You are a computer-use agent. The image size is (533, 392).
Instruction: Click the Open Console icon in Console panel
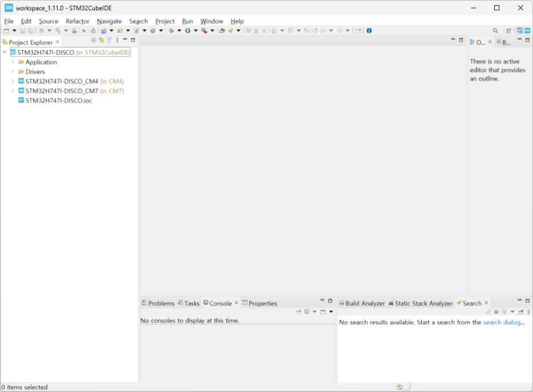point(323,312)
